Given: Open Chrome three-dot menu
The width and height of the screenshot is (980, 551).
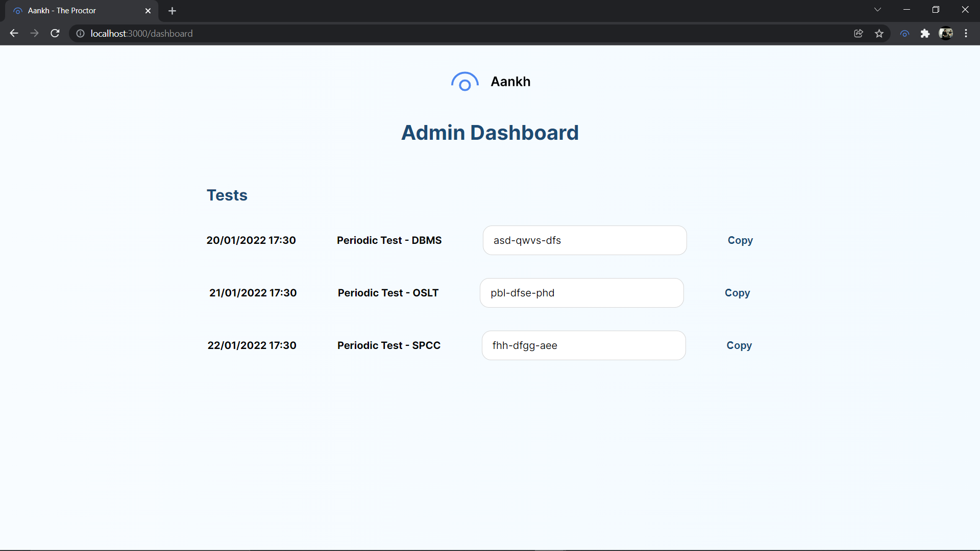Looking at the screenshot, I should pyautogui.click(x=966, y=33).
